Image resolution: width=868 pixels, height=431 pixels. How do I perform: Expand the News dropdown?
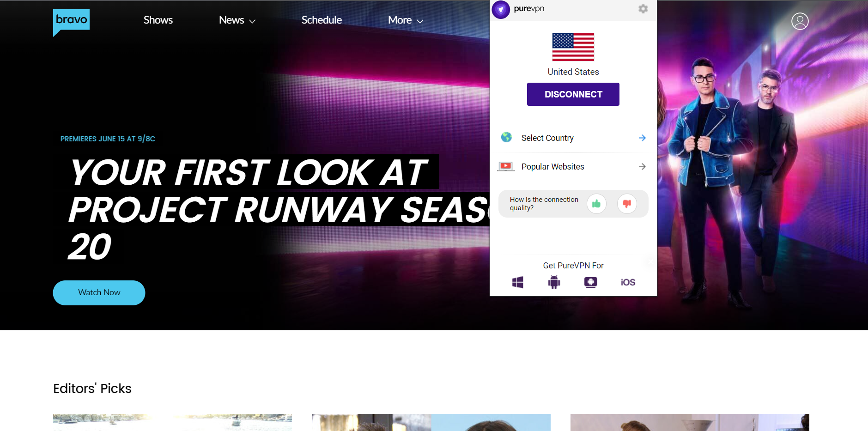pos(237,20)
